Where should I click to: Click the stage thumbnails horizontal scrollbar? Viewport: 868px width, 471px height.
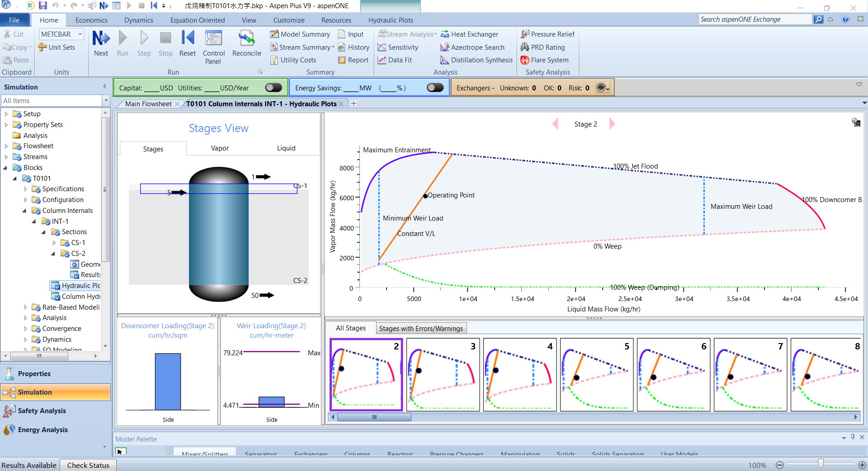(374, 417)
